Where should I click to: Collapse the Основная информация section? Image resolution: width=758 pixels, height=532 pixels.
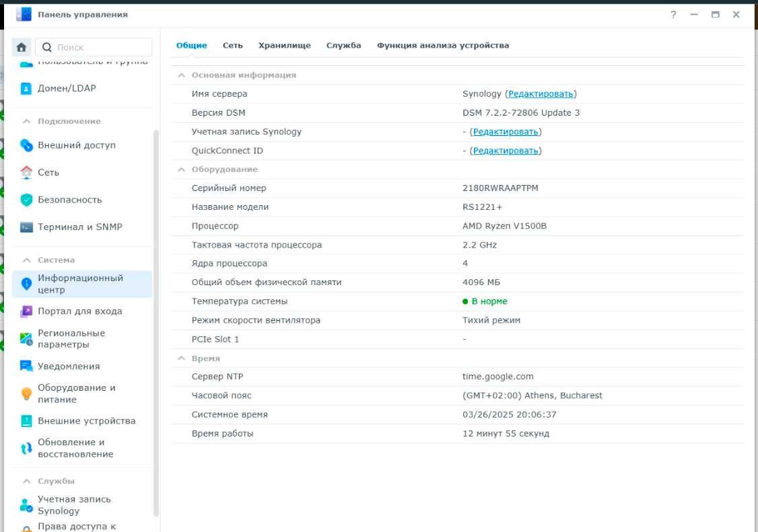pyautogui.click(x=181, y=75)
